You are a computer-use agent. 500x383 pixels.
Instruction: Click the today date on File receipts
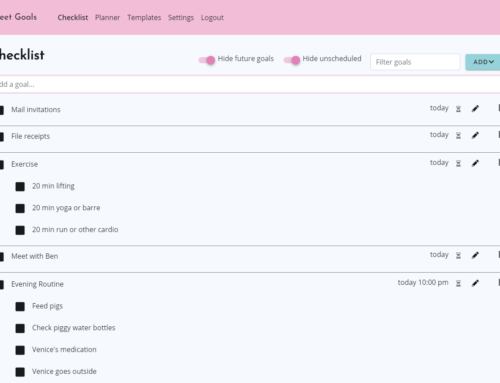tap(439, 135)
